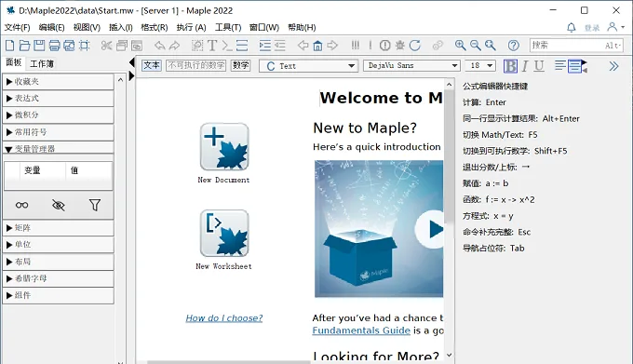
Task: Click the New Worksheet maple icon
Action: (x=224, y=234)
